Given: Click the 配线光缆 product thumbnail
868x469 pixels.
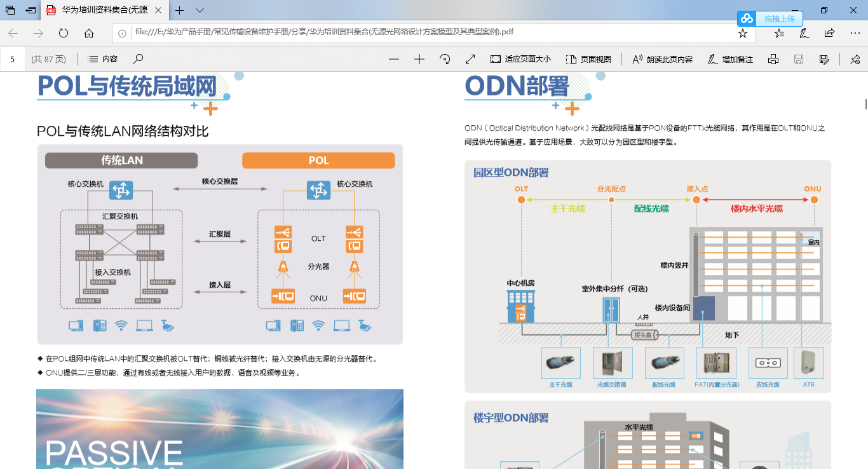Looking at the screenshot, I should 665,364.
